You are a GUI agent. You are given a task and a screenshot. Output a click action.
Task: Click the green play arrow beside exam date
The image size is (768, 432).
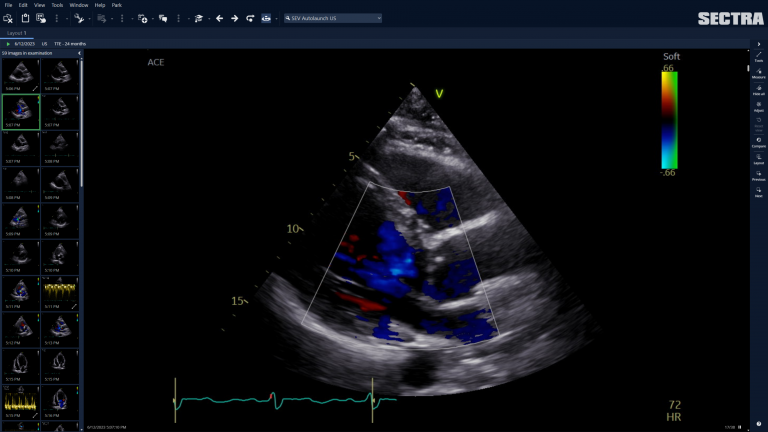8,44
